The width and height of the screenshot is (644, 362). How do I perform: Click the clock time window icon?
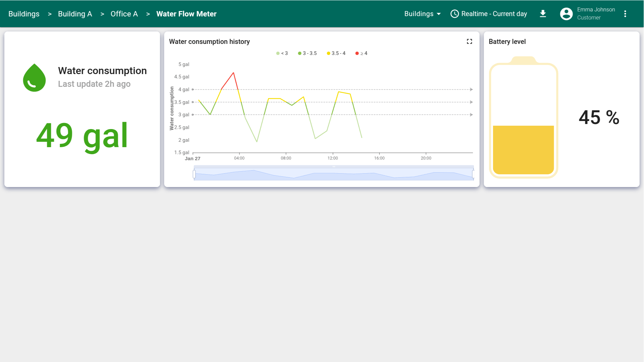454,14
